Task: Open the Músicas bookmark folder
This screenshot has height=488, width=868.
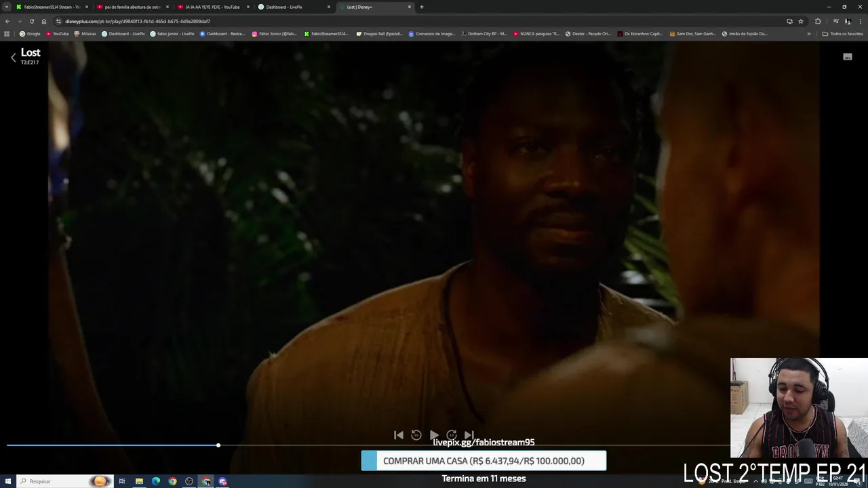Action: coord(85,34)
